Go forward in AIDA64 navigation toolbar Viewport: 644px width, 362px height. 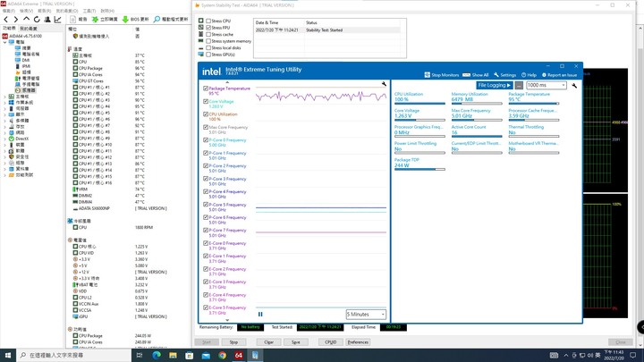tap(15, 20)
